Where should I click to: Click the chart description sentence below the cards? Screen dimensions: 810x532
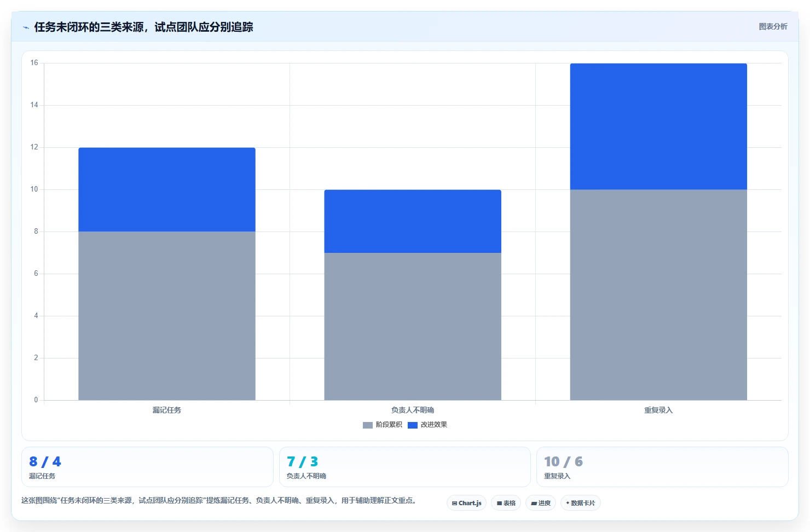pos(220,500)
